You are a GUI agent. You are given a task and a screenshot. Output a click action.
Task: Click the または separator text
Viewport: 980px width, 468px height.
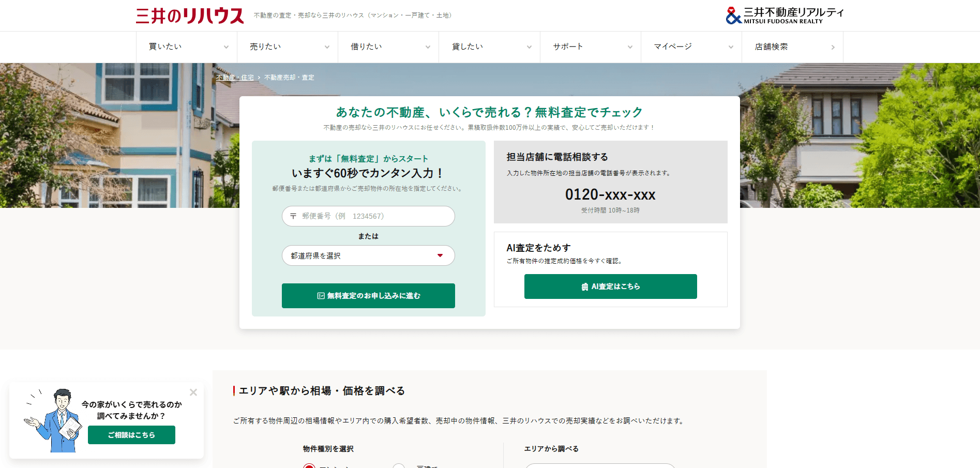368,236
